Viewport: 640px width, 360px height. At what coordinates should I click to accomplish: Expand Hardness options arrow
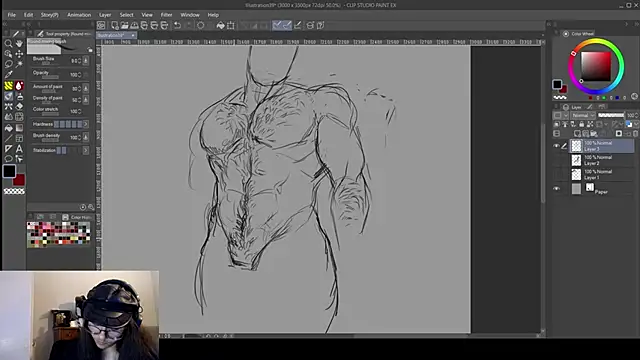pos(86,124)
